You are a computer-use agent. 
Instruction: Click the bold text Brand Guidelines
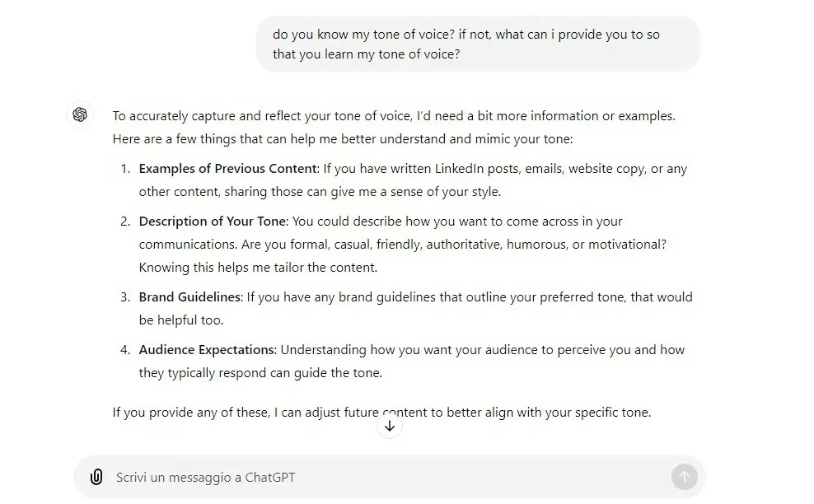[x=189, y=296]
